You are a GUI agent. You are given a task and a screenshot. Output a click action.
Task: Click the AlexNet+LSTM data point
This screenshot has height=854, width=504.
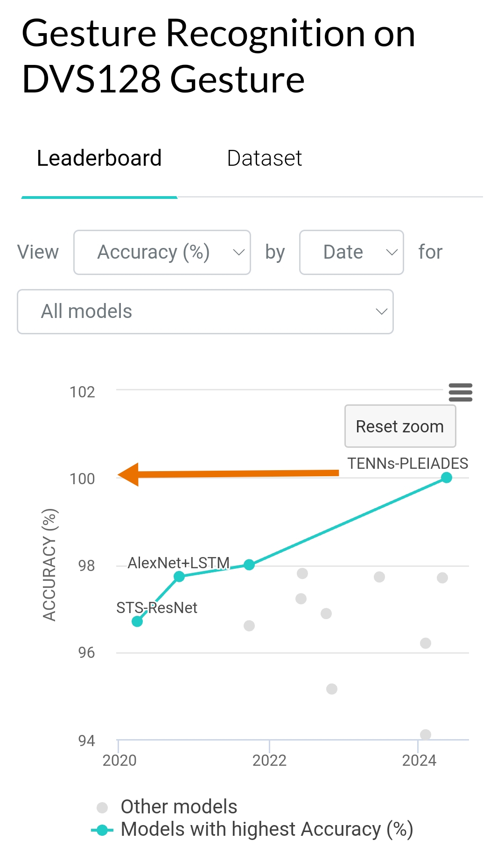coord(179,577)
